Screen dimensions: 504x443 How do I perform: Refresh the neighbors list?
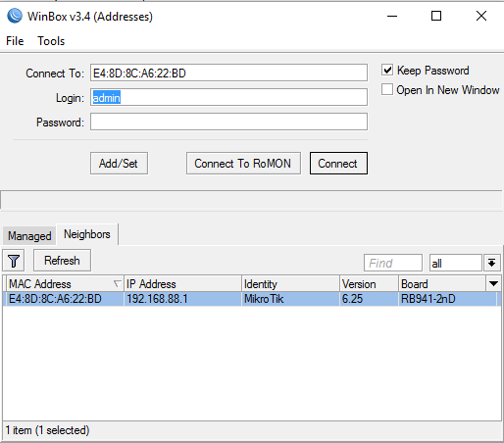tap(62, 261)
